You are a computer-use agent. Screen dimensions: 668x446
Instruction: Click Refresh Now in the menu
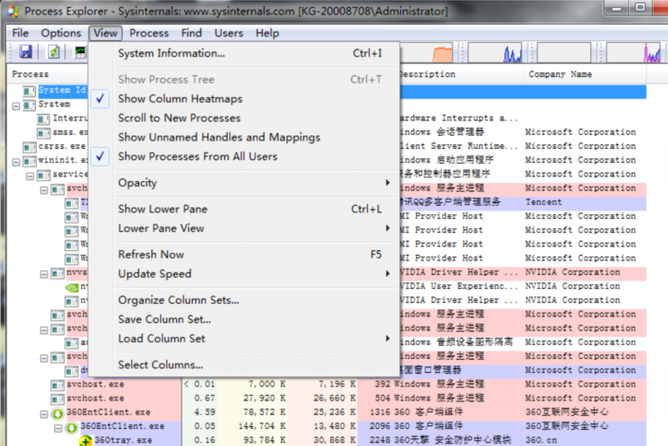[x=150, y=254]
